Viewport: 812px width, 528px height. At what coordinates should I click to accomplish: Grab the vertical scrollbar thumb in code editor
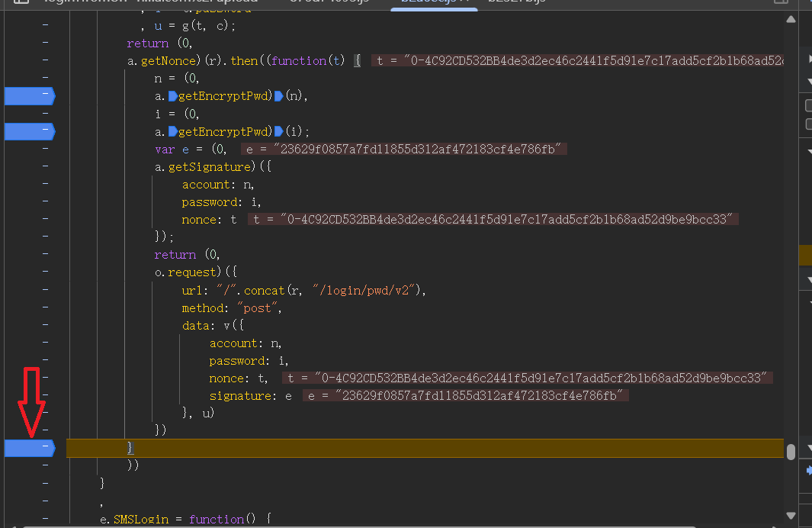coord(791,452)
